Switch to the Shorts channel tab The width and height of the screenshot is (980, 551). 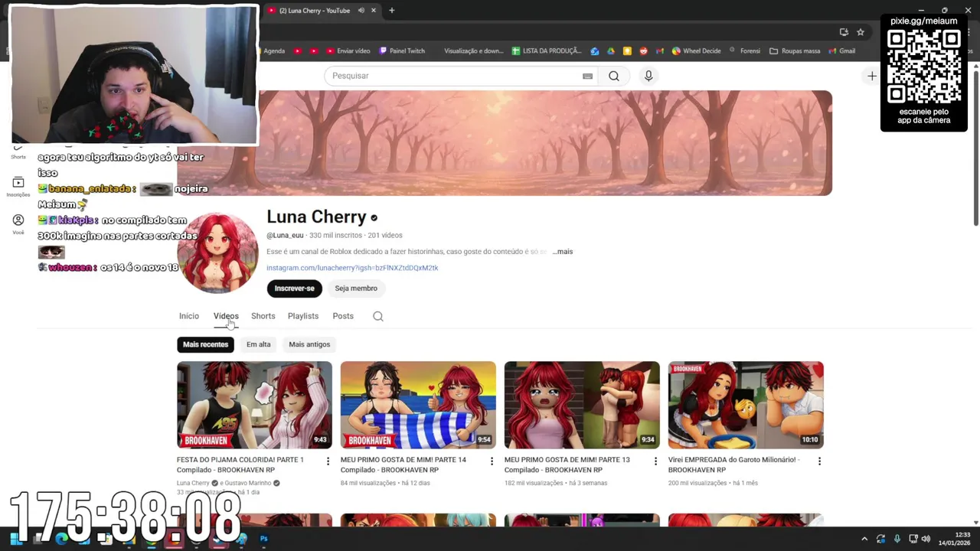click(x=263, y=316)
